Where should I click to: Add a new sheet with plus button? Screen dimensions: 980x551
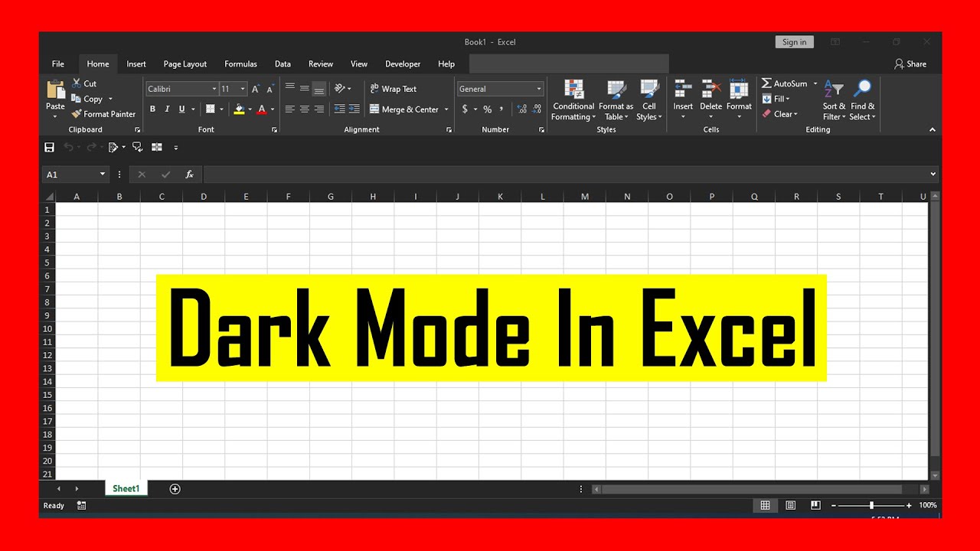point(175,489)
